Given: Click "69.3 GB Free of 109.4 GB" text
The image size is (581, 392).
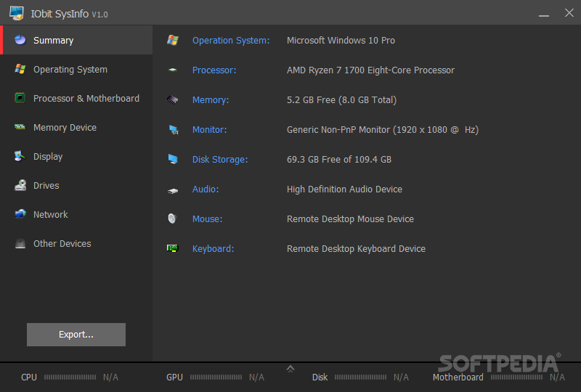Looking at the screenshot, I should [x=339, y=159].
